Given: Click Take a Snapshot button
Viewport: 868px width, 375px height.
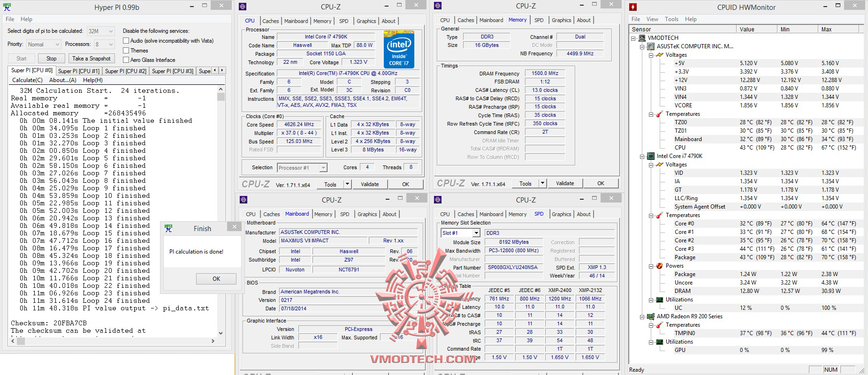Looking at the screenshot, I should (x=91, y=59).
